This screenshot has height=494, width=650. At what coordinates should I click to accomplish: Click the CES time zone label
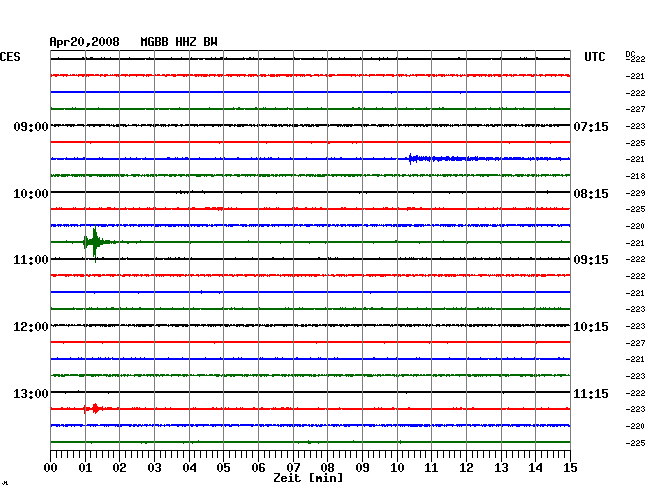click(x=10, y=57)
